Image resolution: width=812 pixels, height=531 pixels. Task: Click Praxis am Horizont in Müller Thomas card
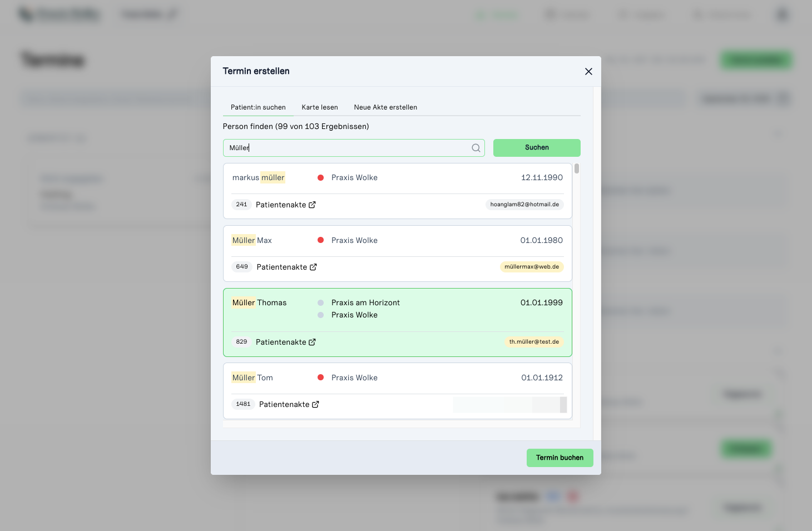click(x=365, y=302)
